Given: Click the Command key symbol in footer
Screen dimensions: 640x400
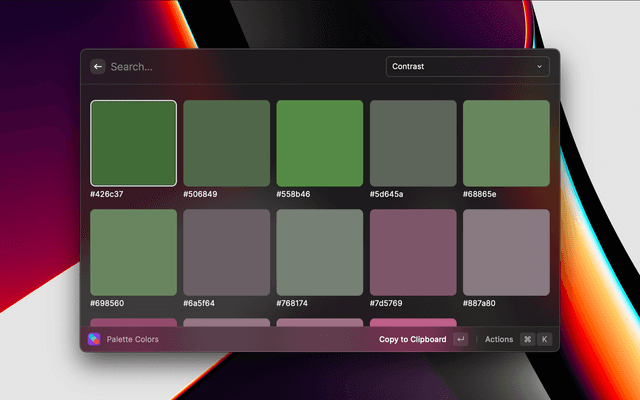Looking at the screenshot, I should (x=527, y=339).
